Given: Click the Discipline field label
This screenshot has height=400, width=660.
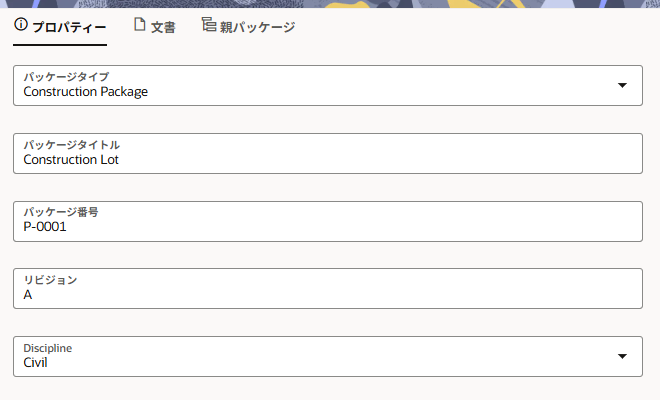Looking at the screenshot, I should [48, 347].
